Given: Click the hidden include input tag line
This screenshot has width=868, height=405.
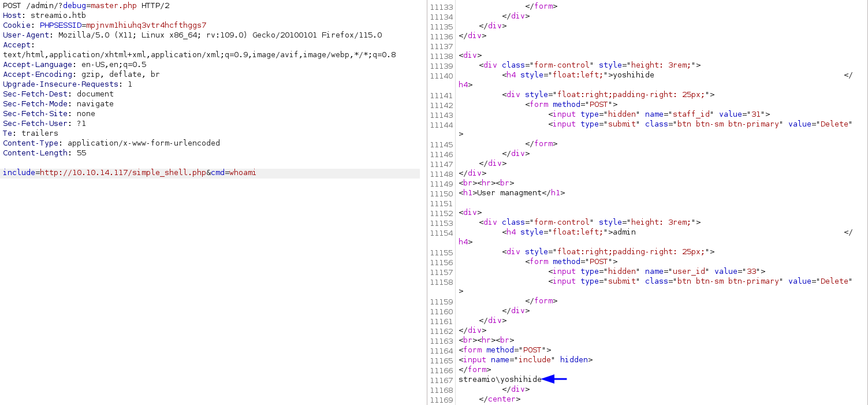Looking at the screenshot, I should pos(526,360).
